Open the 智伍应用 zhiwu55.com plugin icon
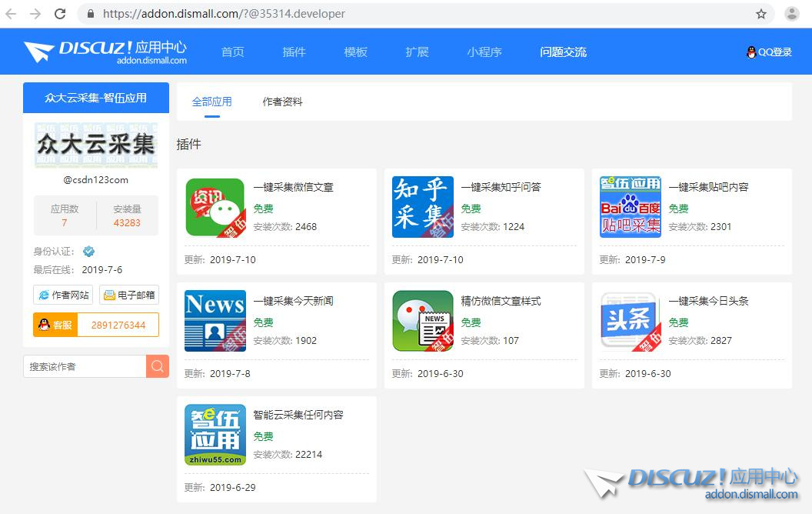The image size is (812, 514). [x=215, y=436]
